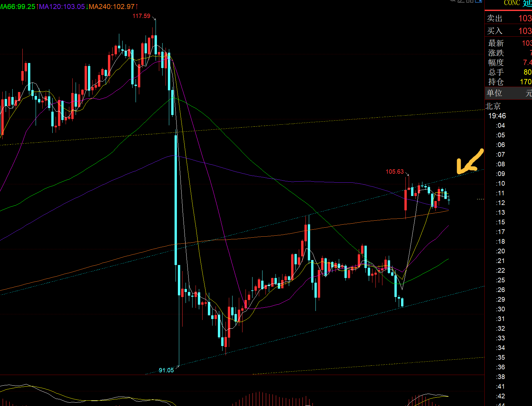This screenshot has width=532, height=406.
Task: Select the :35 tick row
Action: (500, 358)
